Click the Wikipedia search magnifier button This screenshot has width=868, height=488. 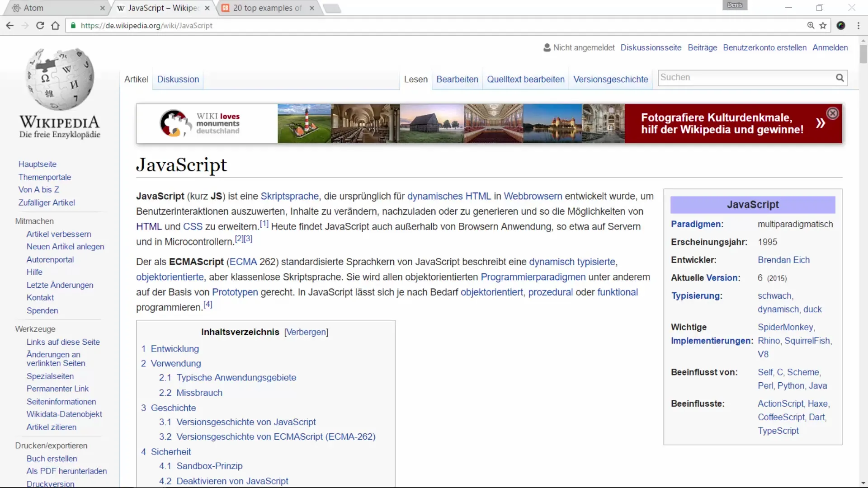840,78
